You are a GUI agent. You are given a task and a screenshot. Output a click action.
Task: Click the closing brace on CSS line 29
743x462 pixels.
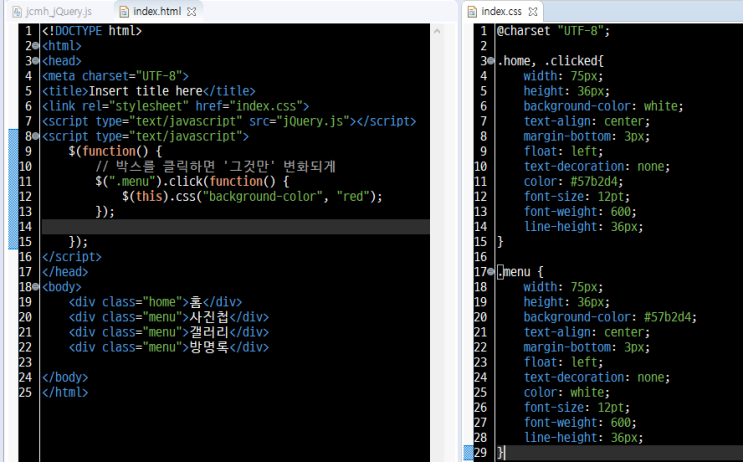[x=500, y=453]
